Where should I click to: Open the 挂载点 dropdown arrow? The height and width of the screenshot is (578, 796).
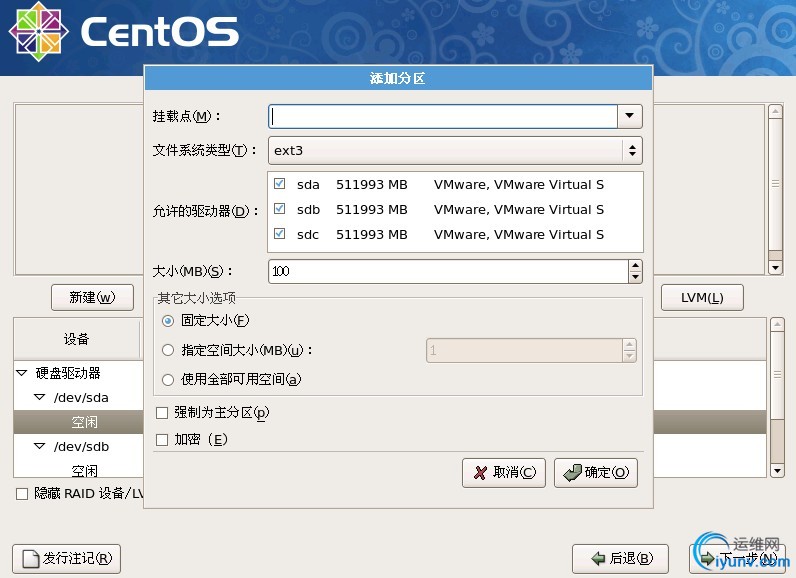[629, 116]
